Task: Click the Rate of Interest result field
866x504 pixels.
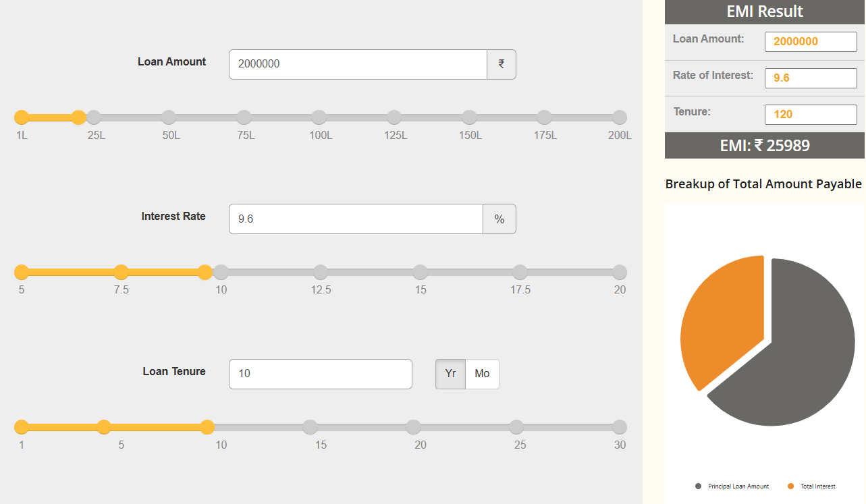Action: click(x=810, y=78)
